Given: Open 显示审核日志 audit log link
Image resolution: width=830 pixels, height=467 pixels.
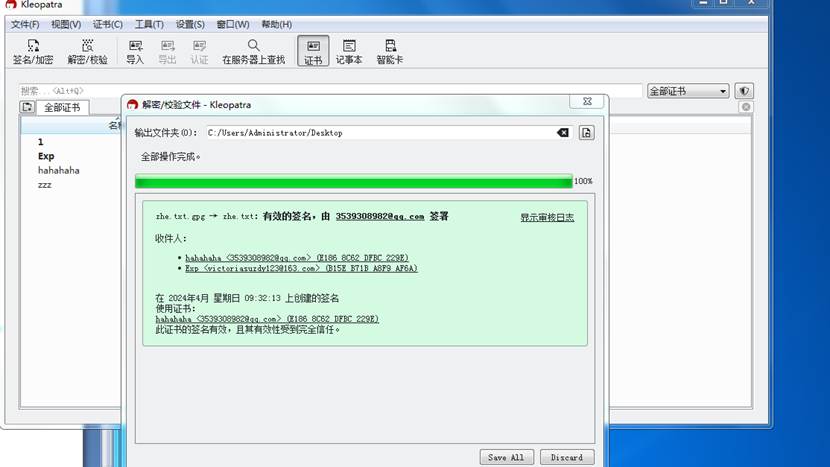Looking at the screenshot, I should [547, 217].
